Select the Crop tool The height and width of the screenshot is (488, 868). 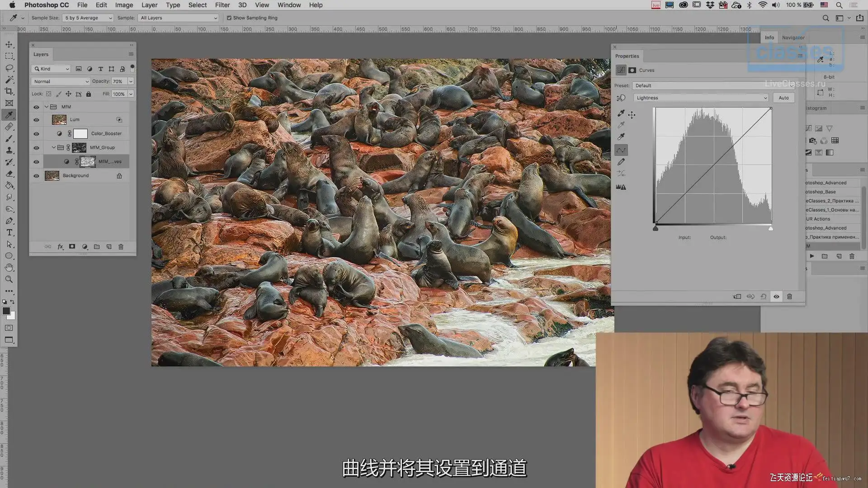(9, 91)
